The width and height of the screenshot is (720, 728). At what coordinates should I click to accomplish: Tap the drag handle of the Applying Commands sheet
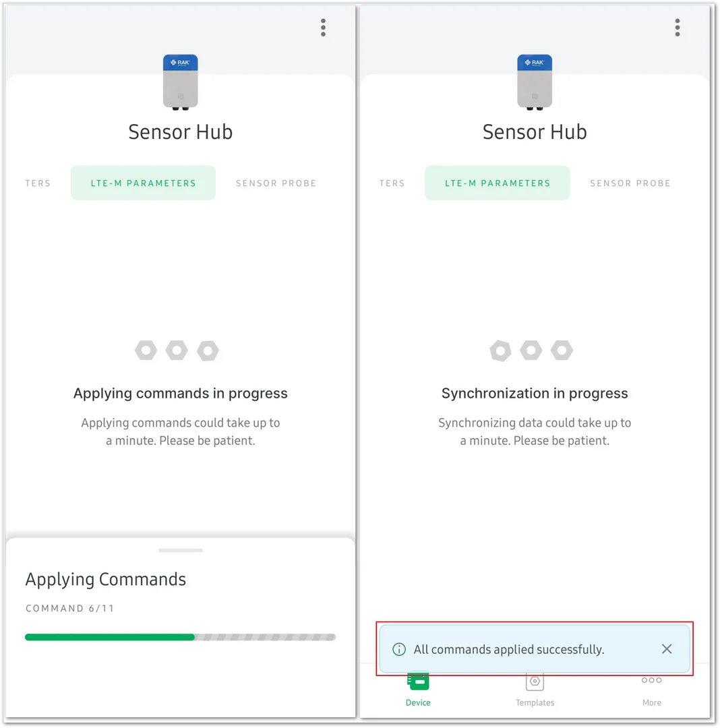[x=180, y=550]
